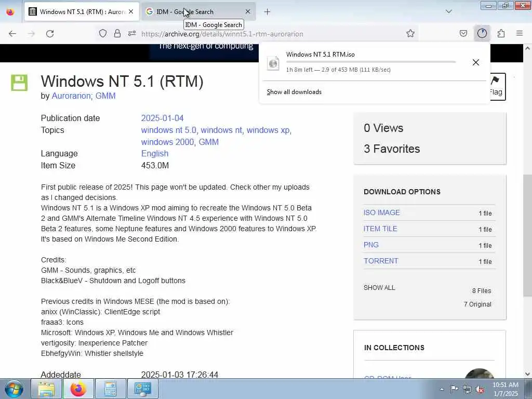
Task: Open the calculator taskbar icon
Action: tap(110, 389)
